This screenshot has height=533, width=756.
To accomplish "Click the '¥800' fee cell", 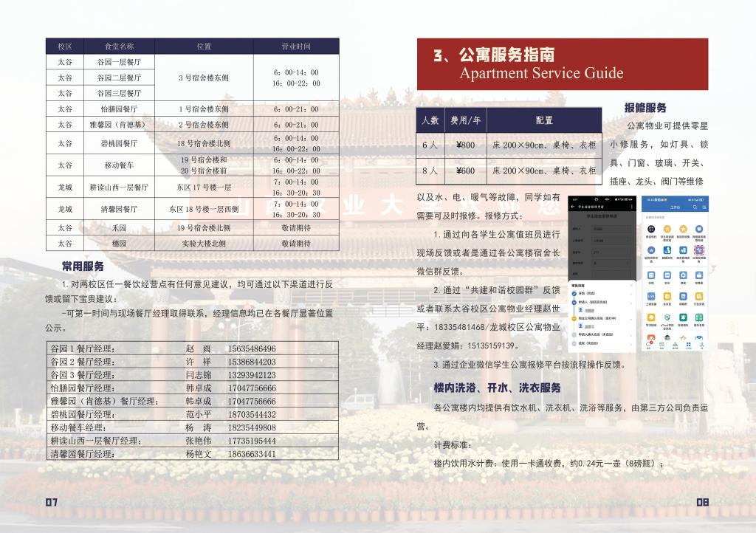I will 465,145.
